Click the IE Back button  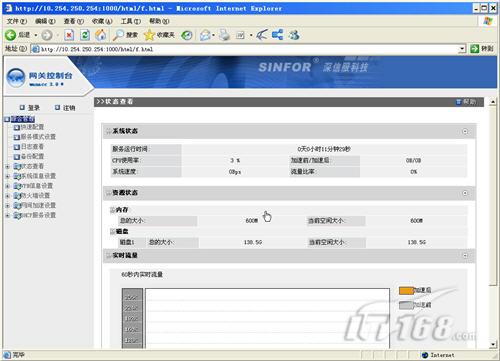click(17, 35)
